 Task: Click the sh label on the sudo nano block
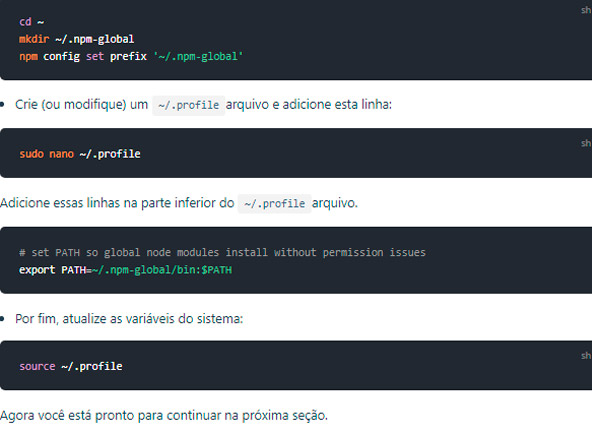click(x=586, y=143)
